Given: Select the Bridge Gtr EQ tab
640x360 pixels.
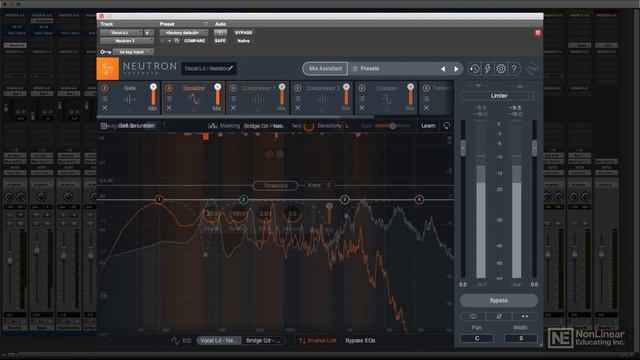Looking at the screenshot, I should (x=264, y=340).
